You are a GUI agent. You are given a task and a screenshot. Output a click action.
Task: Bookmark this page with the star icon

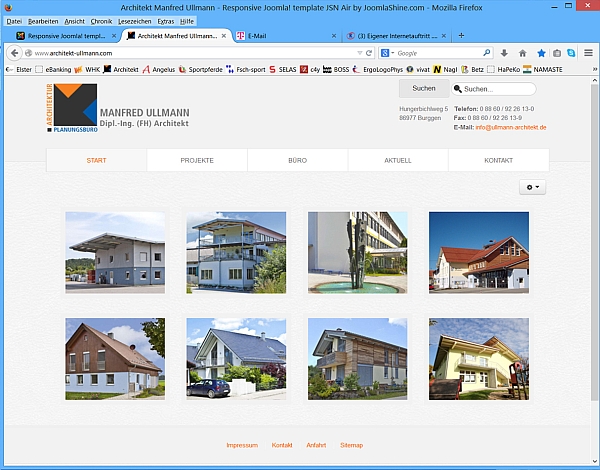(541, 53)
